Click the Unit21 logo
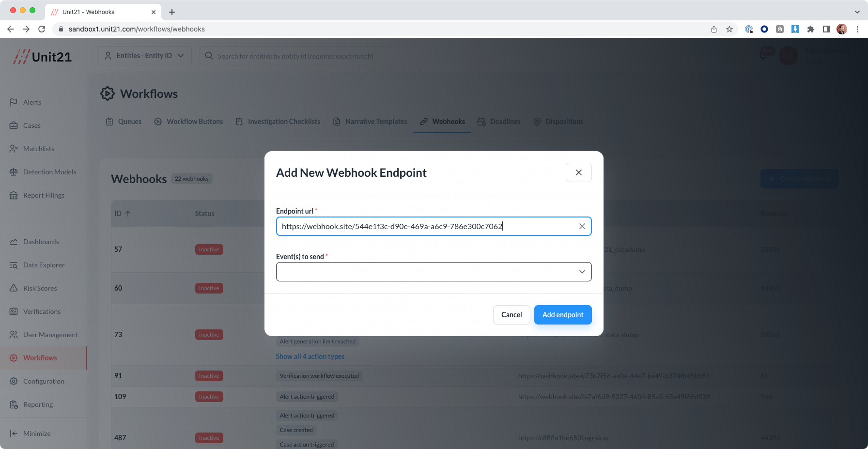 click(x=43, y=57)
